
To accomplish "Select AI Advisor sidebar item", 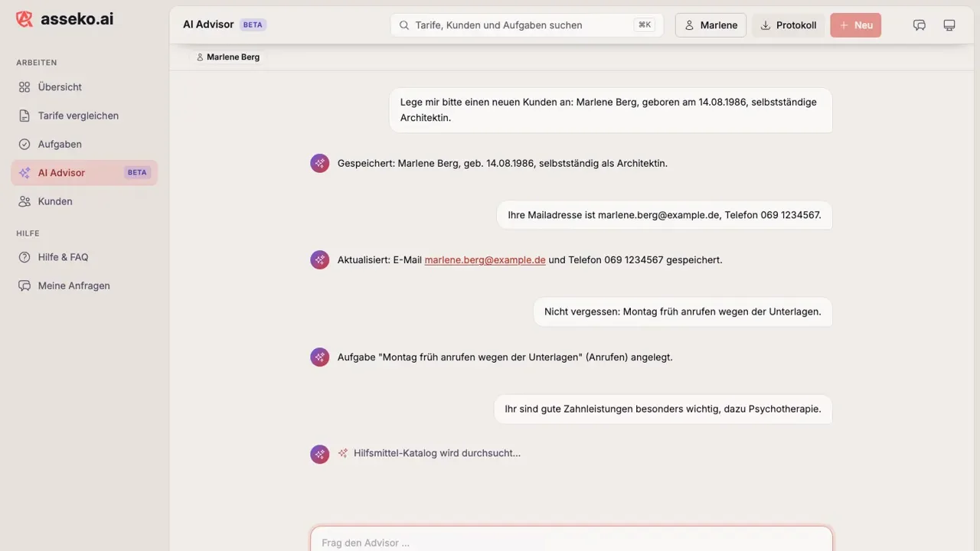I will click(x=84, y=173).
